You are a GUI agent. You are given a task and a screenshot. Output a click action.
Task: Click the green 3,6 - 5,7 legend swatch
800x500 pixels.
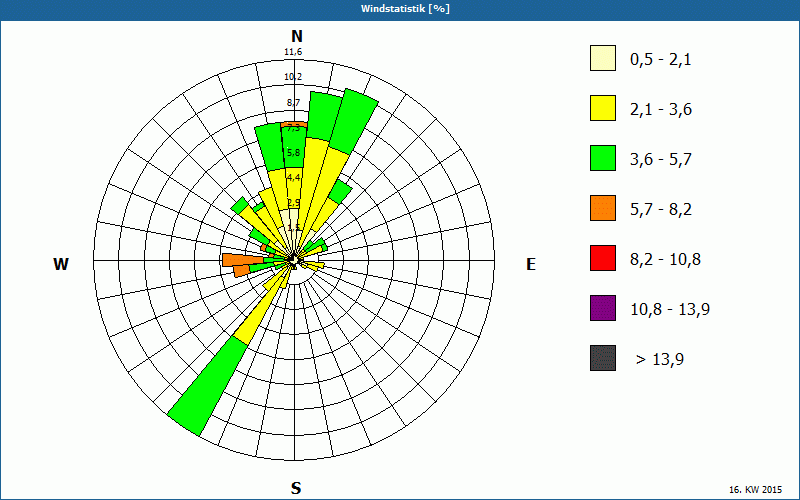point(603,158)
